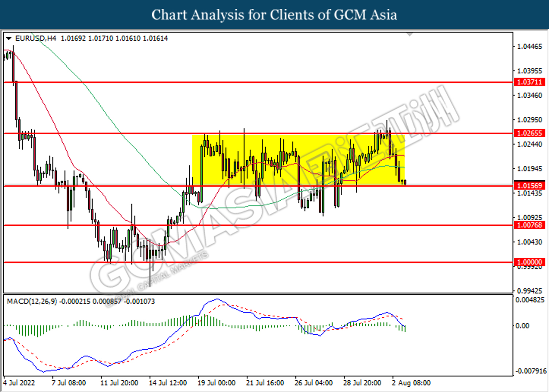Select the 28 Jul 20:00 time label
This screenshot has height=392, width=549.
(x=362, y=383)
